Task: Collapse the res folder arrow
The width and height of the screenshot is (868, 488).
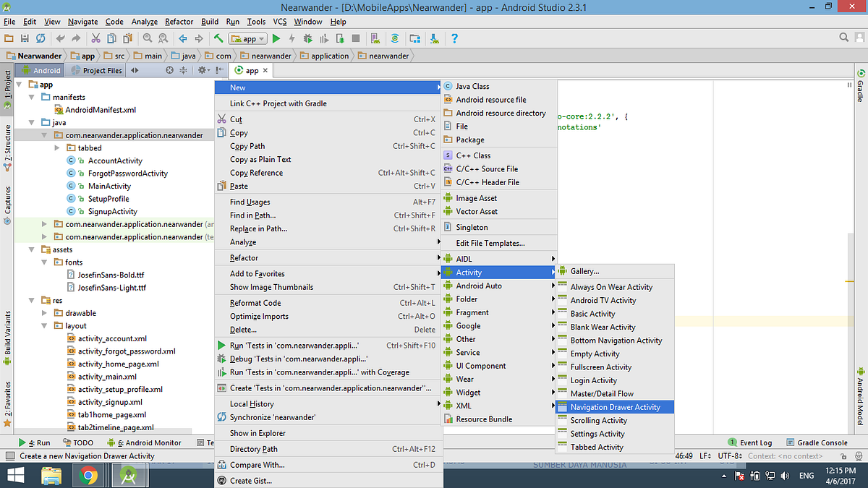Action: pos(33,300)
